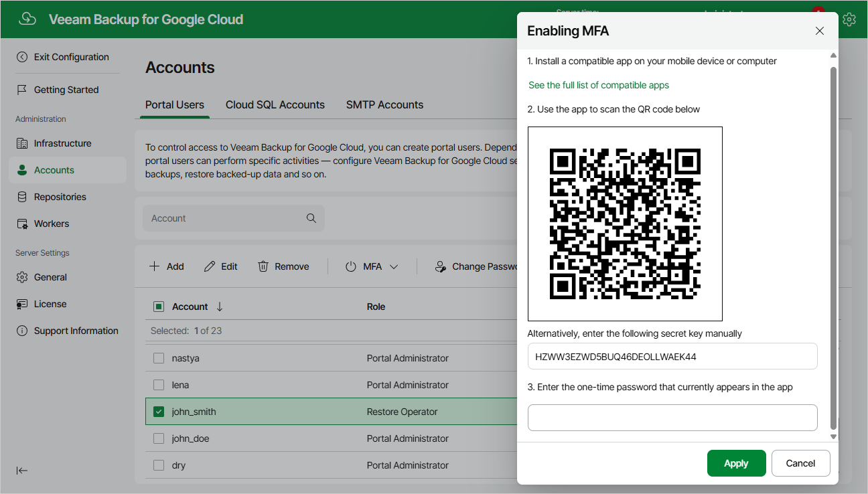Click the Add account button
The image size is (868, 494).
pyautogui.click(x=166, y=266)
